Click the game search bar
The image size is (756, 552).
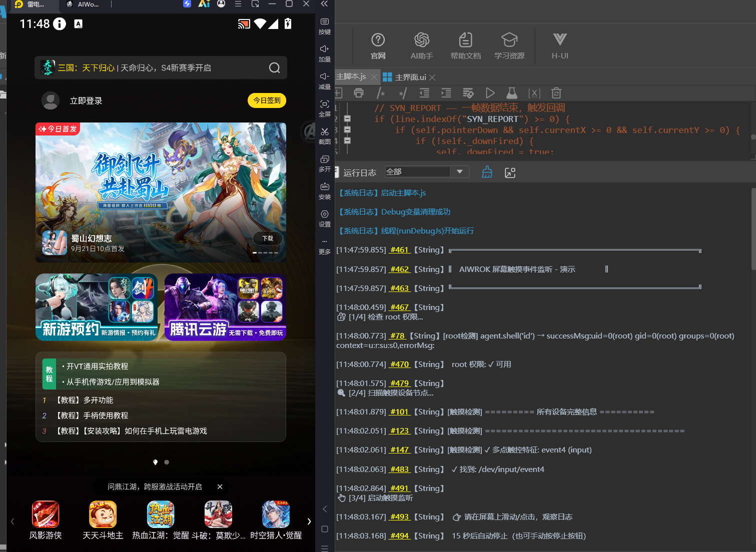point(161,67)
